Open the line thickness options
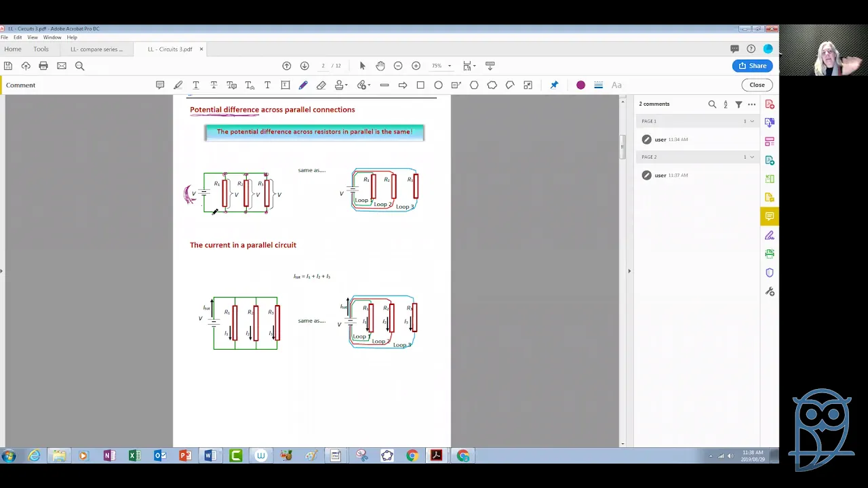Image resolution: width=868 pixels, height=488 pixels. (599, 85)
